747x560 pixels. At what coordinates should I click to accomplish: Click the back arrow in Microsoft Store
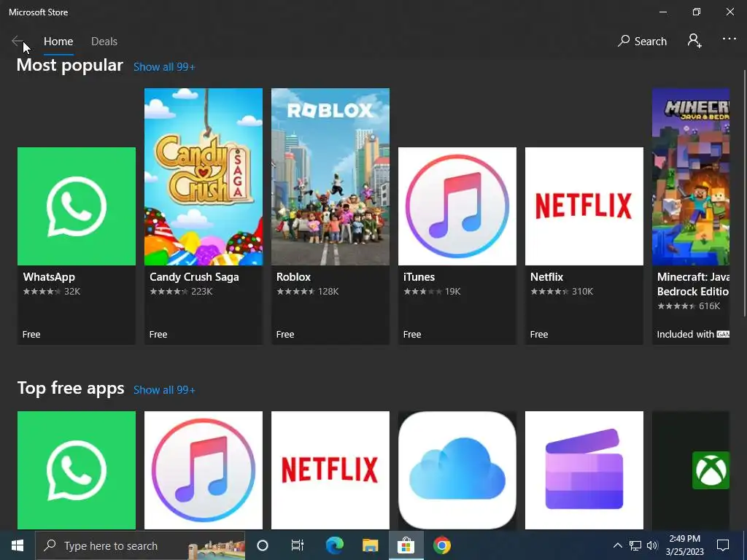pyautogui.click(x=18, y=42)
